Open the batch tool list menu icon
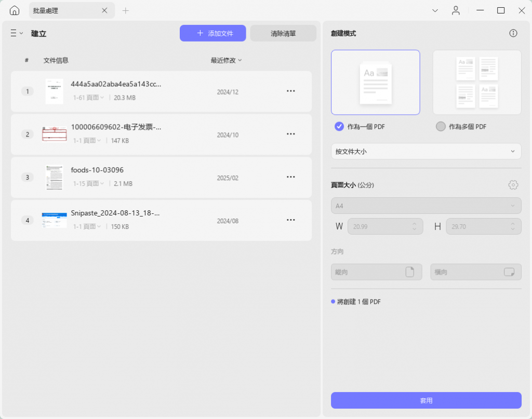Image resolution: width=532 pixels, height=419 pixels. pyautogui.click(x=16, y=33)
